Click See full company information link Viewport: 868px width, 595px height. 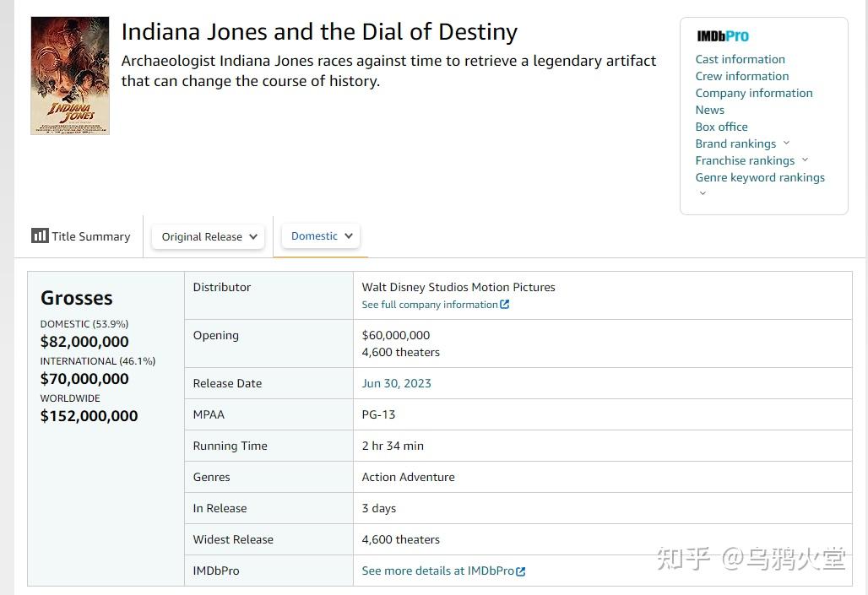[430, 305]
